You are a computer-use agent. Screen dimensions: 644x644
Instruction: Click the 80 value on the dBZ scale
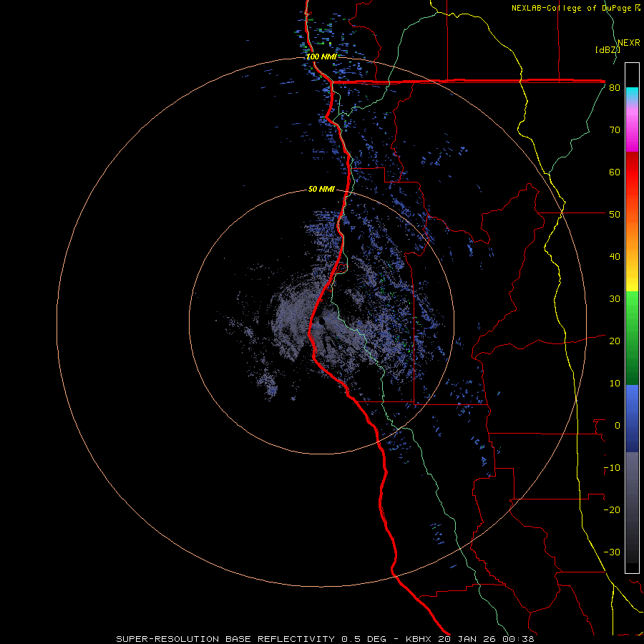615,88
